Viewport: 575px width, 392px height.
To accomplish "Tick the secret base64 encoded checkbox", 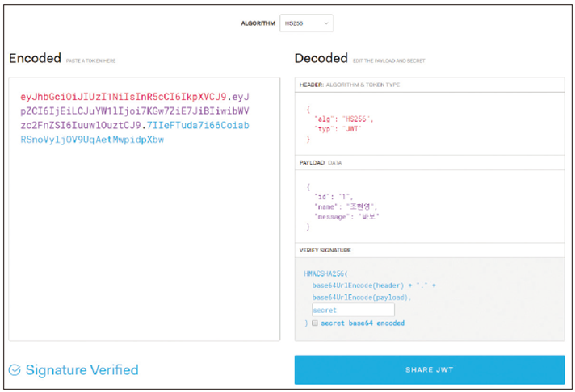I will click(x=315, y=323).
